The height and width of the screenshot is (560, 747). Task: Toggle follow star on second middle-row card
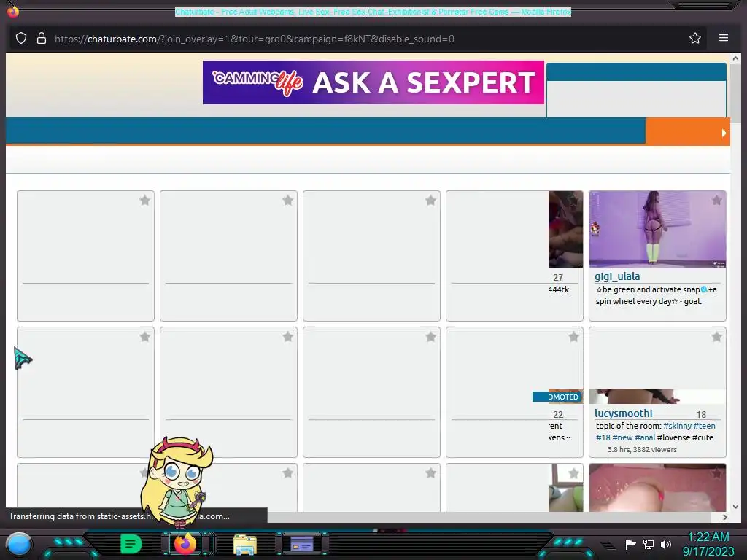coord(287,337)
